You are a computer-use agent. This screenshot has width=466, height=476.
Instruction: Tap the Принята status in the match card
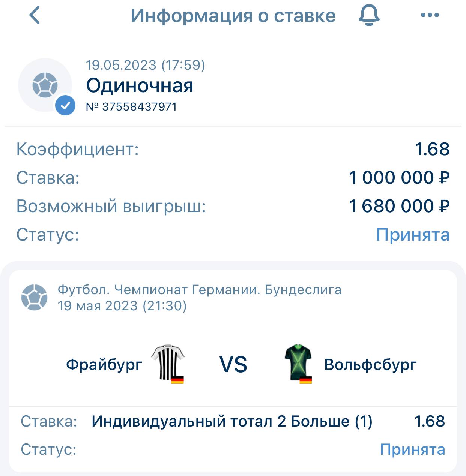pyautogui.click(x=413, y=449)
